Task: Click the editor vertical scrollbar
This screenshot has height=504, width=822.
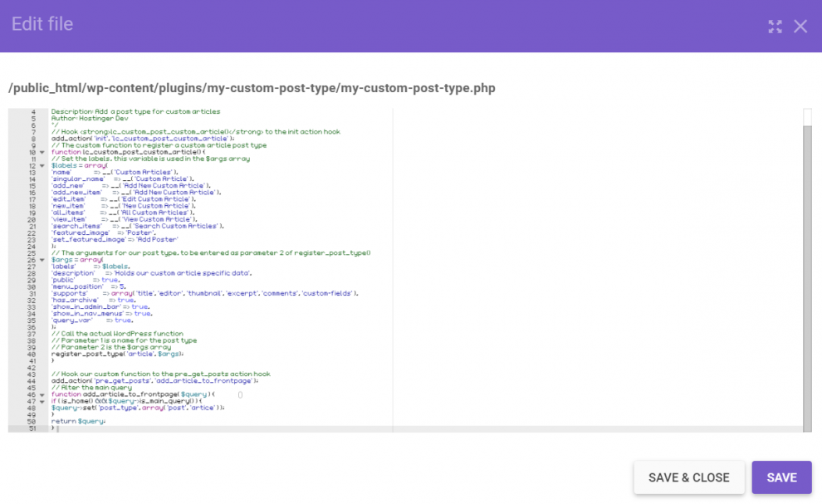Action: click(x=806, y=249)
